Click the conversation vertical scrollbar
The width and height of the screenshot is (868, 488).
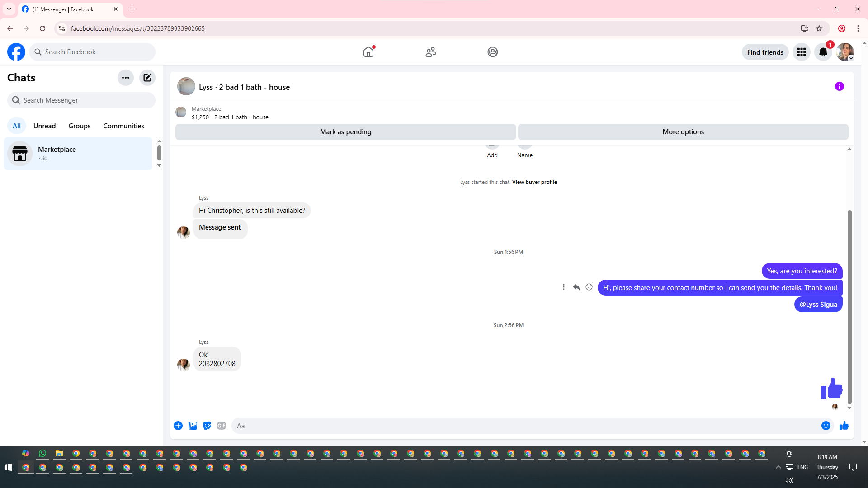(x=849, y=307)
